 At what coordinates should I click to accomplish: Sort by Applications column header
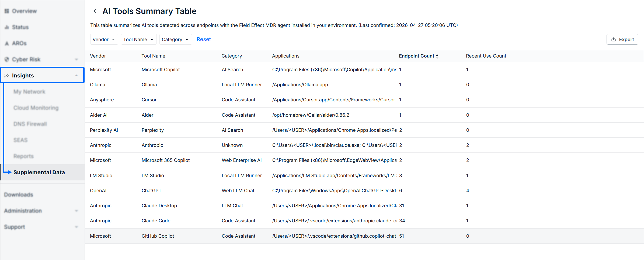286,56
